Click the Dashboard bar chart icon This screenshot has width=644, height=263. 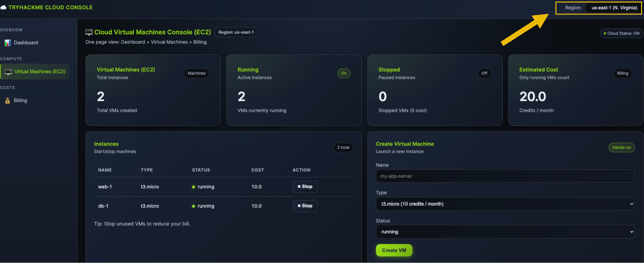click(x=7, y=43)
